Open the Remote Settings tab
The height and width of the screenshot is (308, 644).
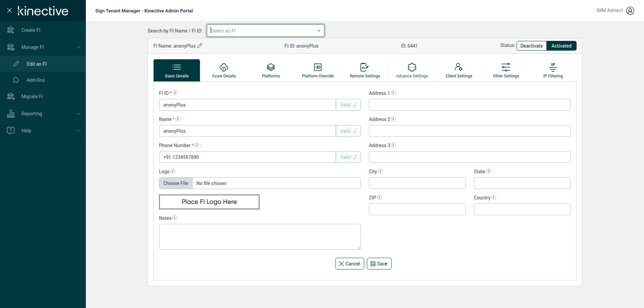[x=365, y=70]
